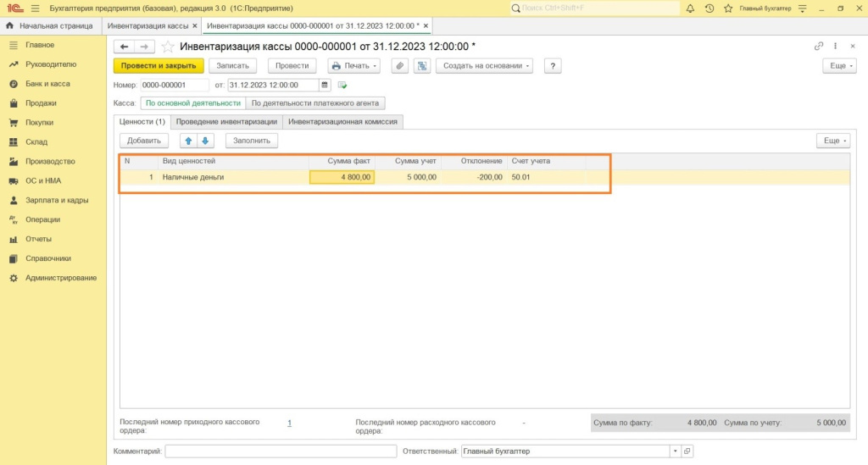
Task: Click the Записать button
Action: click(x=232, y=66)
